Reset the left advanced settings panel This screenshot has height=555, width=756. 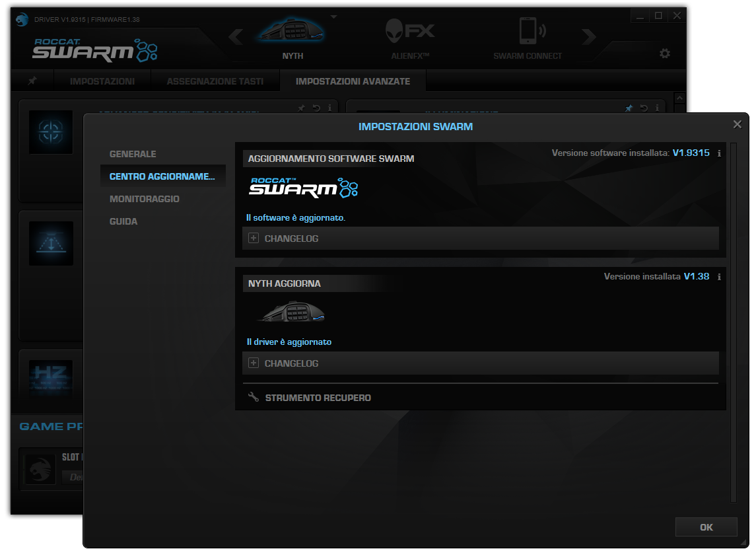point(316,108)
